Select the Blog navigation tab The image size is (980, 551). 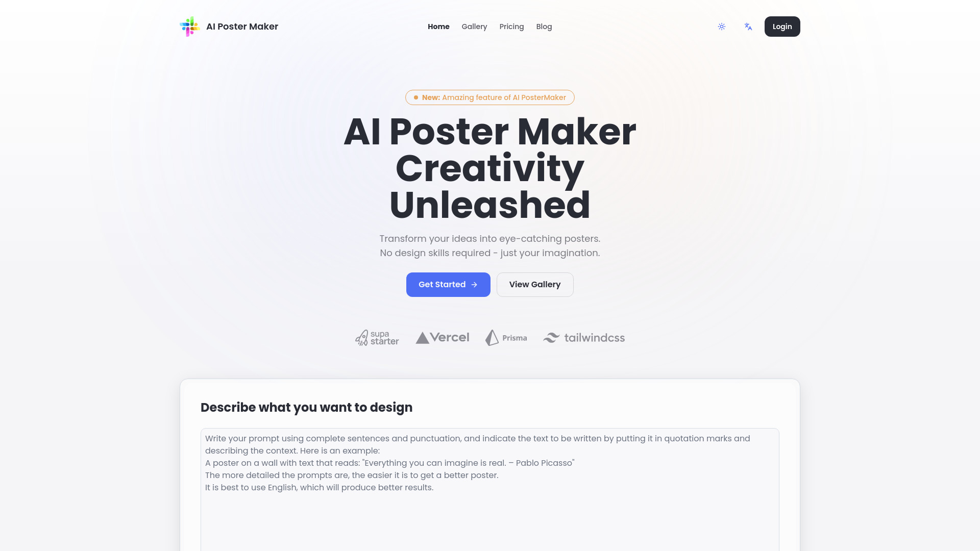[544, 26]
